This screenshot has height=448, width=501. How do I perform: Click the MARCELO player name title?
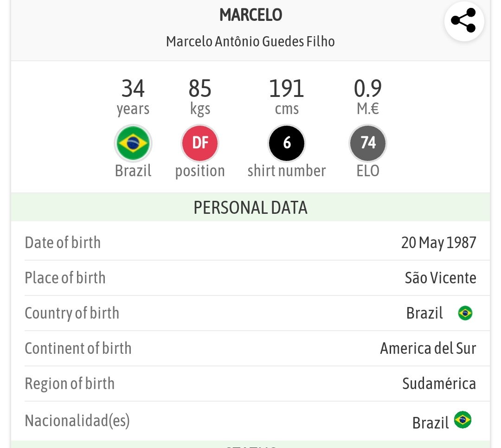(x=251, y=15)
